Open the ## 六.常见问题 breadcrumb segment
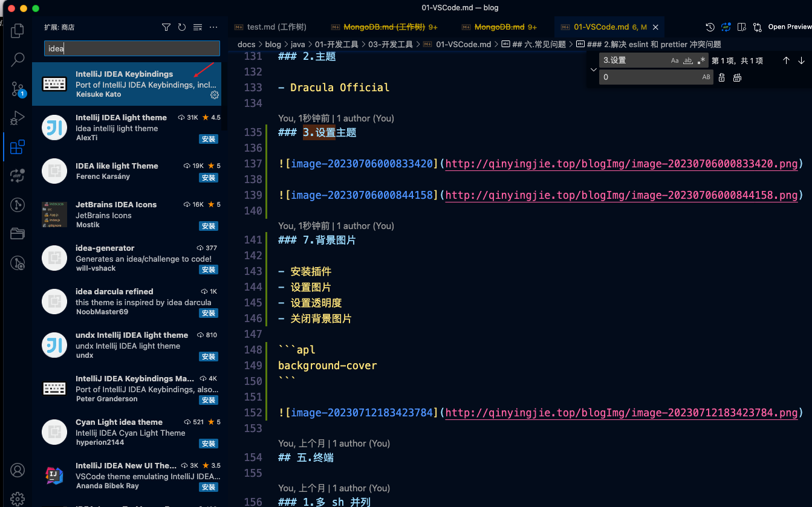Screen dimensions: 812x507 point(534,44)
